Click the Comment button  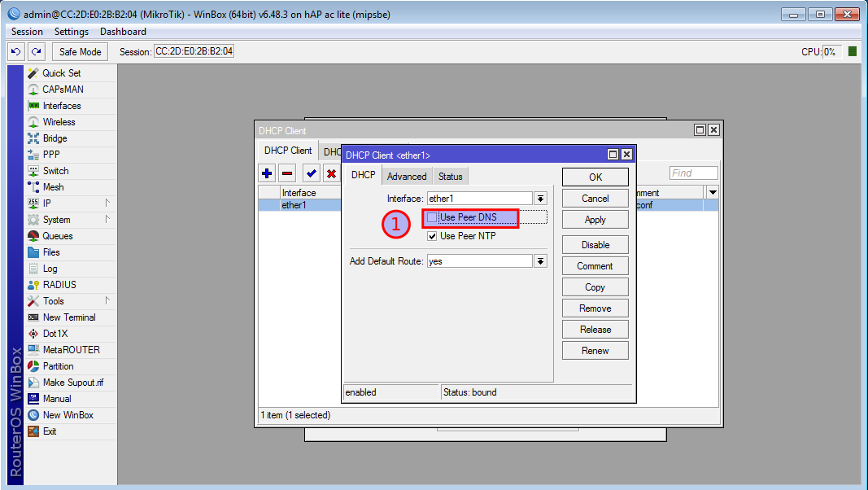[595, 266]
